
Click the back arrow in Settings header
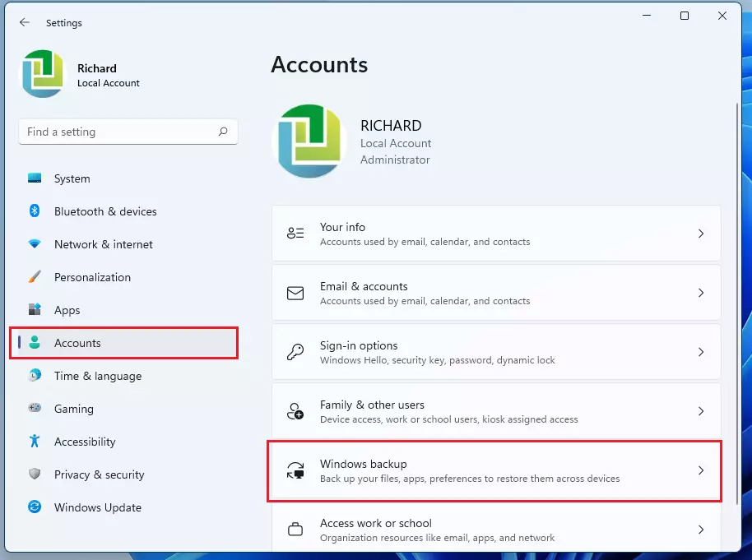25,22
